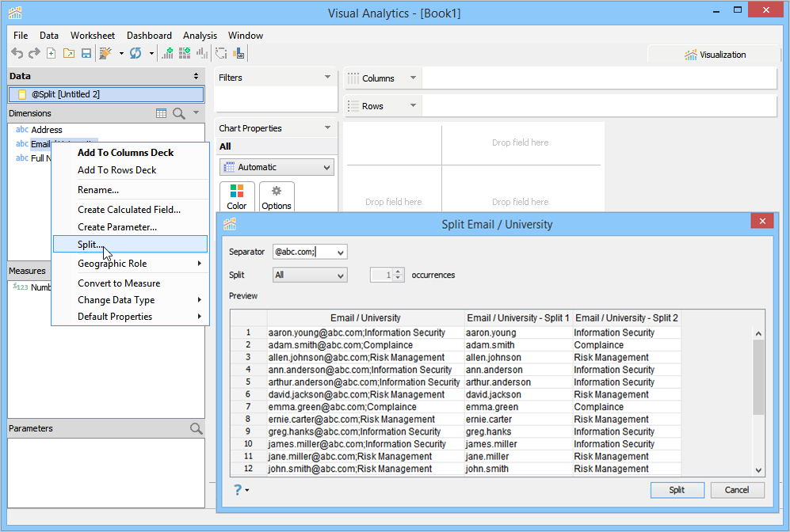Open the connect data dropdown arrow
The image size is (790, 532).
coord(121,53)
